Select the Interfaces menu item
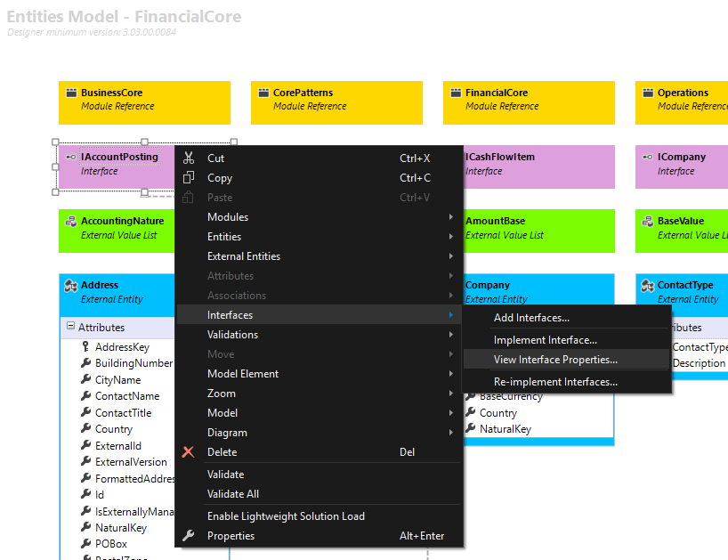The width and height of the screenshot is (728, 560). (x=319, y=315)
